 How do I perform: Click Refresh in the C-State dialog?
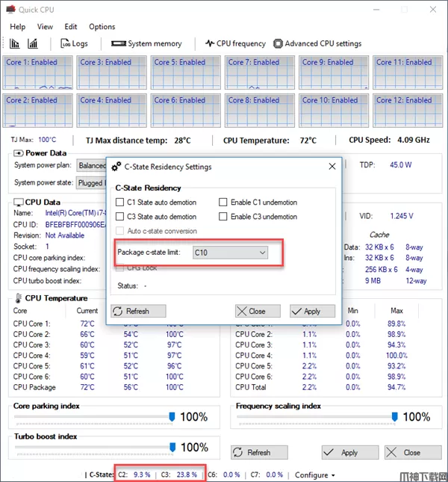tap(138, 311)
